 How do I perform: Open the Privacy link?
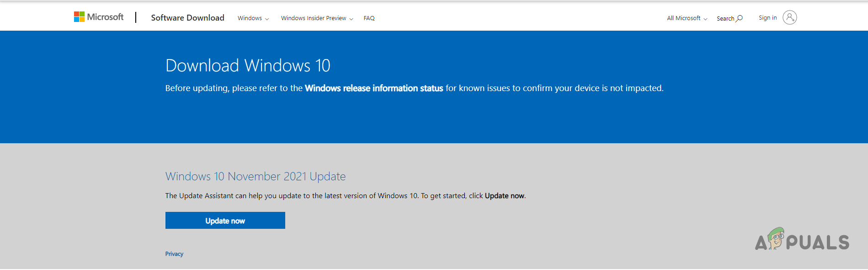point(174,254)
